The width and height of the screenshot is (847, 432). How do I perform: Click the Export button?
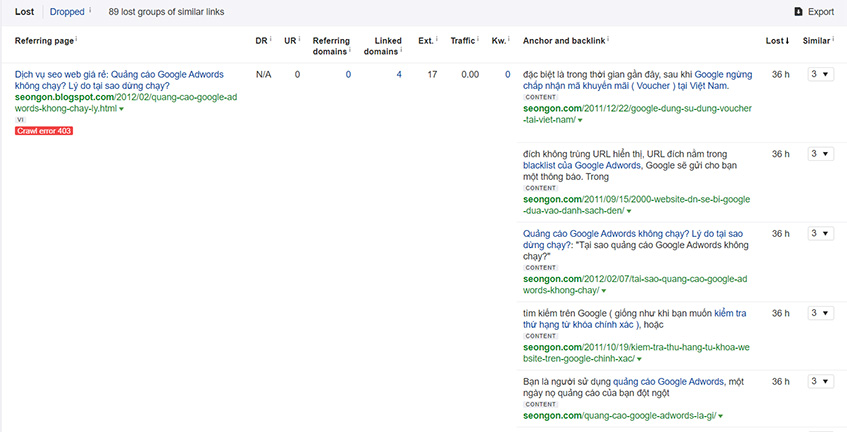click(814, 11)
